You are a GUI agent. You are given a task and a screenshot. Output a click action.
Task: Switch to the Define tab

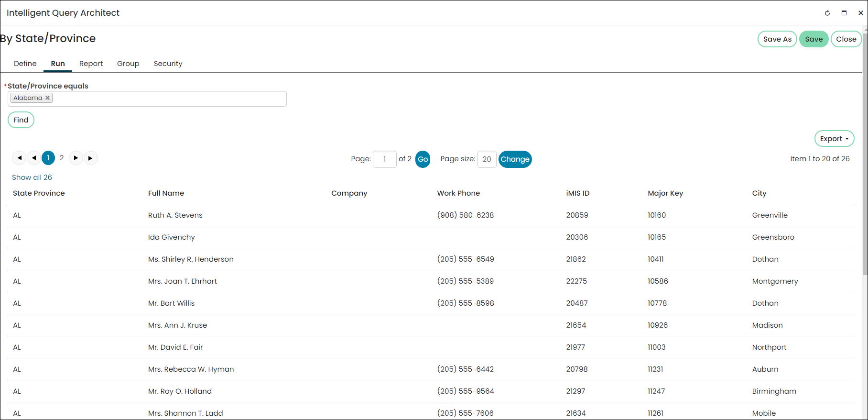(x=25, y=64)
